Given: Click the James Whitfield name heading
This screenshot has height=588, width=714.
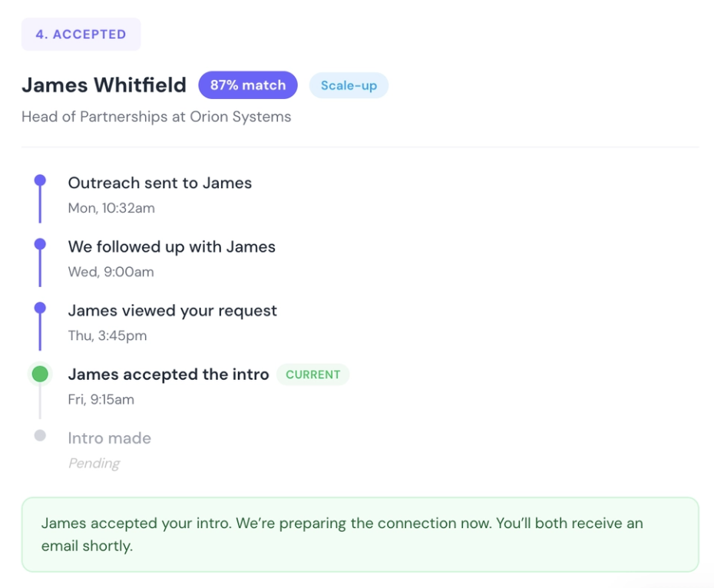Looking at the screenshot, I should pos(104,85).
